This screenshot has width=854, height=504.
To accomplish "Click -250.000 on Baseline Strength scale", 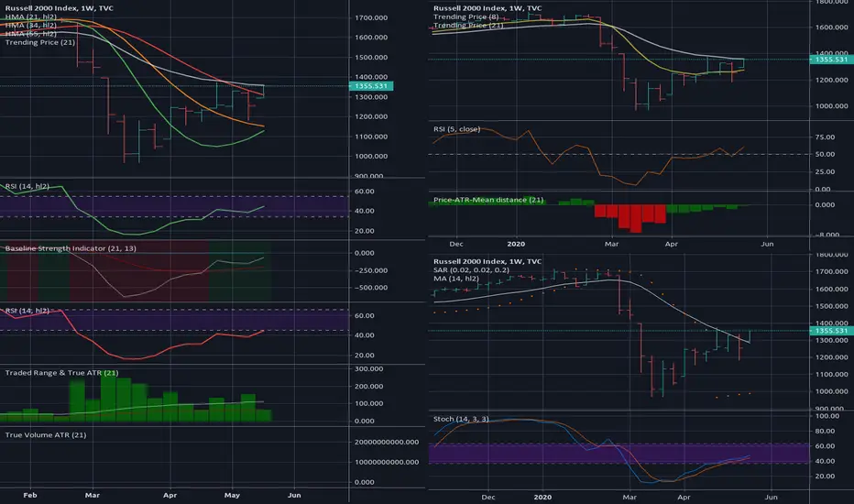I will click(x=370, y=271).
